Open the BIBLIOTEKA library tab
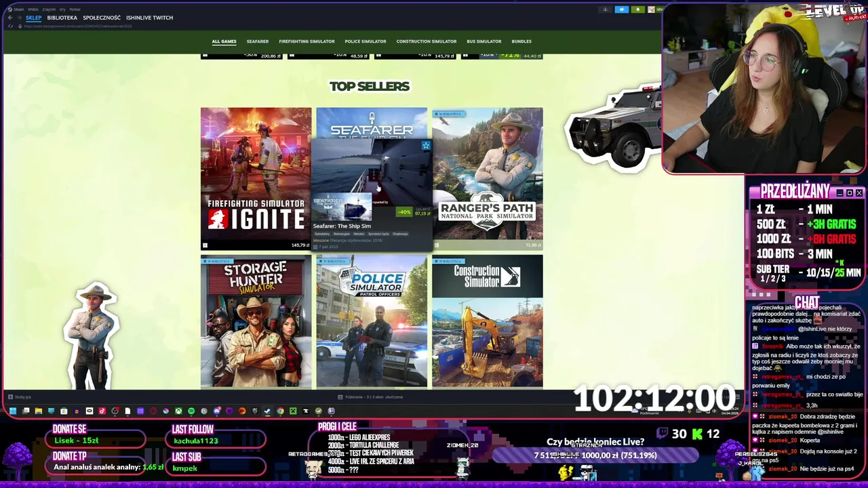The width and height of the screenshot is (868, 488). click(62, 18)
